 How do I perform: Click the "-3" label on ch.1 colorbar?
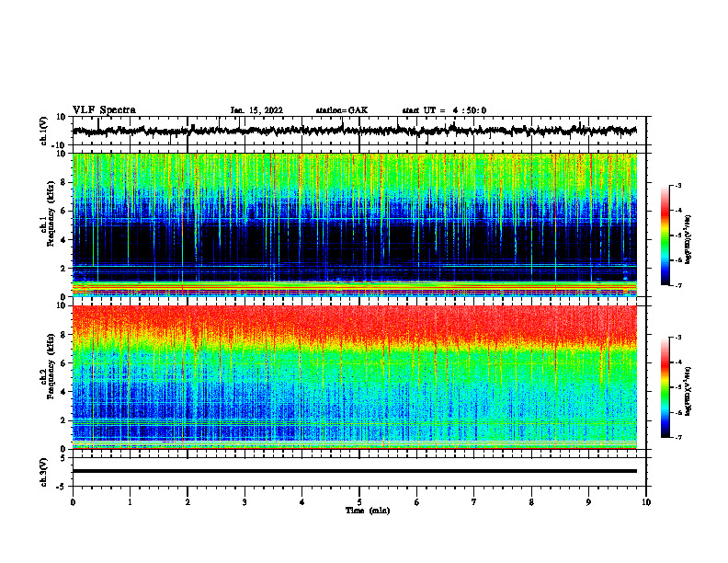coord(678,185)
